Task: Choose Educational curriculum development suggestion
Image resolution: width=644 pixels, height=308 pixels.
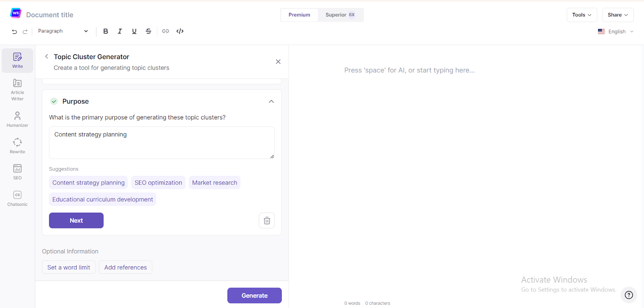Action: pyautogui.click(x=103, y=199)
